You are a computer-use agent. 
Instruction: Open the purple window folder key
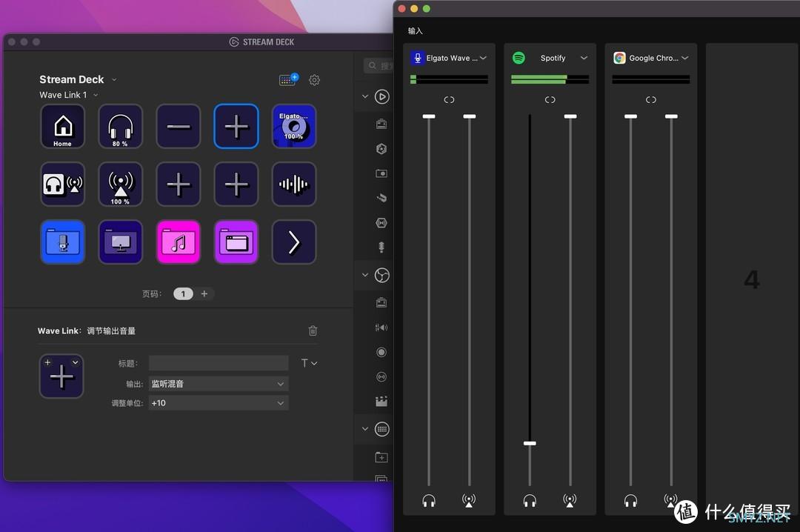click(x=236, y=242)
